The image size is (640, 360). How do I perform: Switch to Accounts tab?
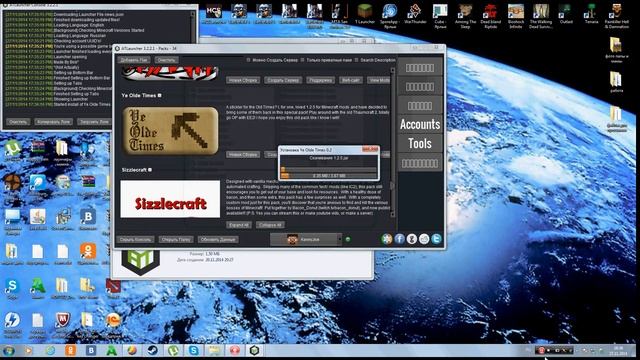coord(420,124)
